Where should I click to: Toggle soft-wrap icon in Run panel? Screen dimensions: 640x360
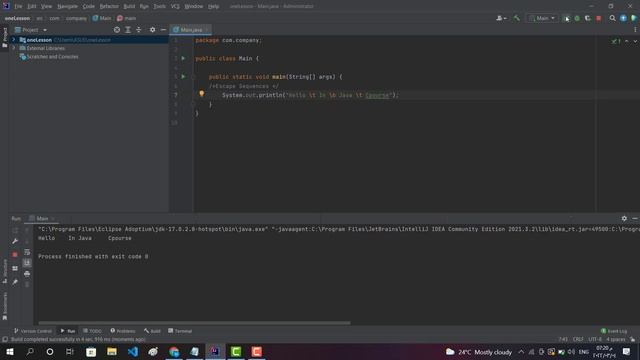27,252
